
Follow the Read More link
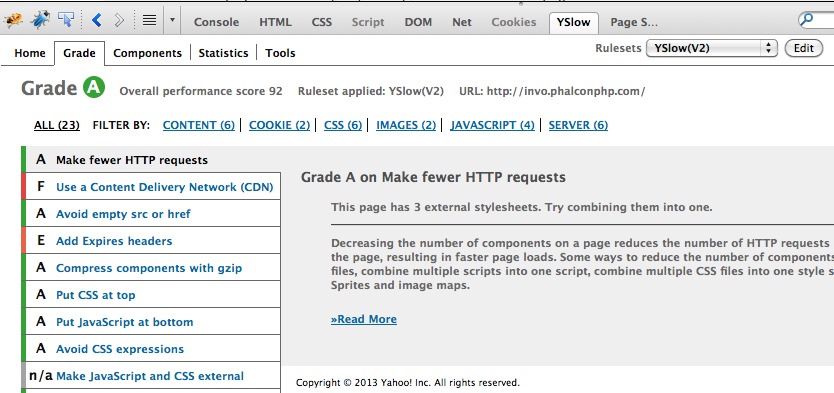[x=364, y=319]
